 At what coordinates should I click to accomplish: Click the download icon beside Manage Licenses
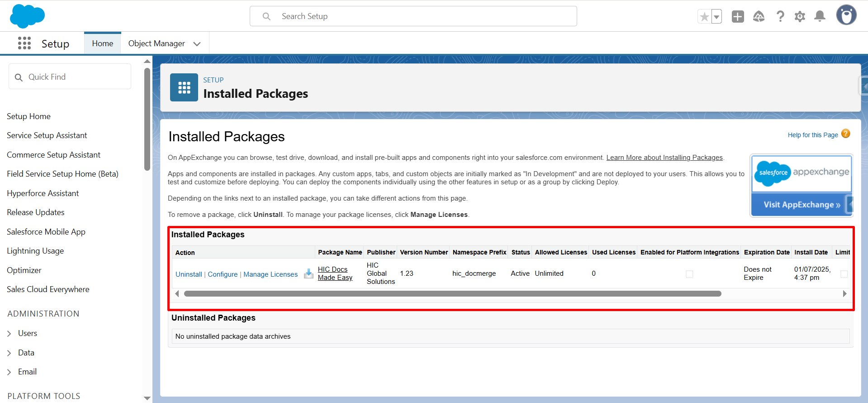click(x=308, y=273)
